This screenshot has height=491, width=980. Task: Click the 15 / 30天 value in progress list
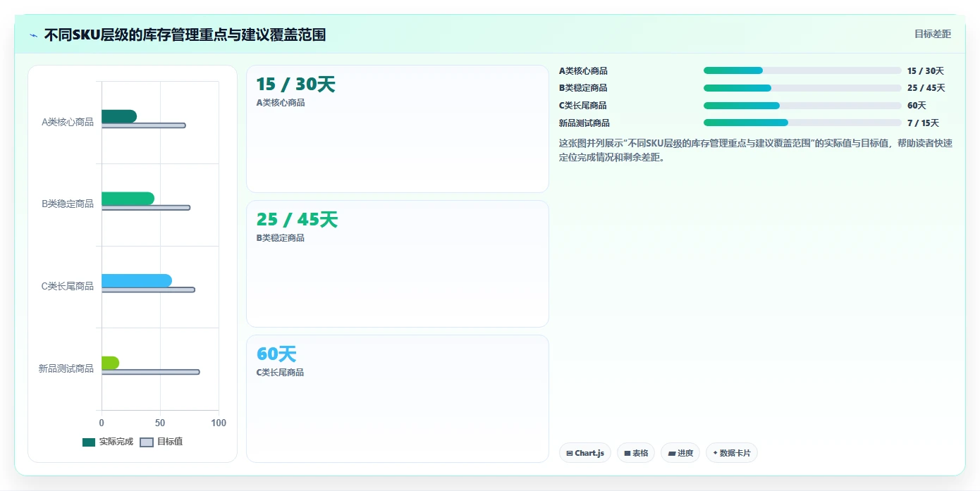click(x=926, y=70)
